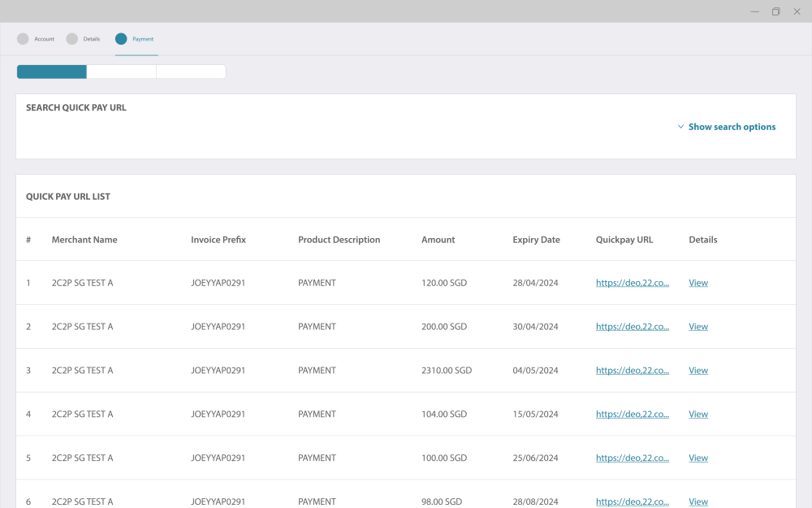Viewport: 812px width, 508px height.
Task: Close the application window
Action: click(x=797, y=11)
